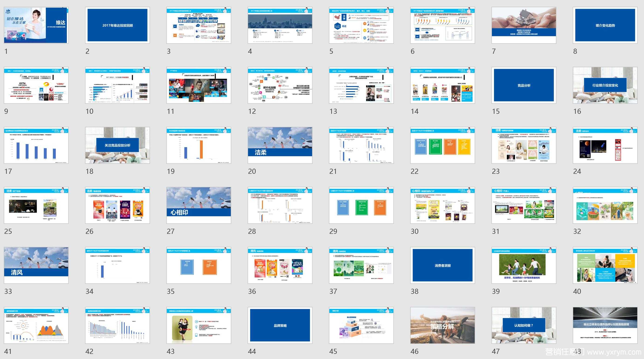644x359 pixels.
Task: Select slide 48 with corridor photo
Action: pos(605,325)
